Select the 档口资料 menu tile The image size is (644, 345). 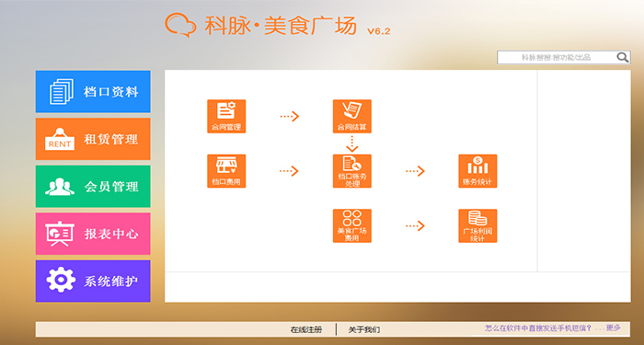pos(93,92)
